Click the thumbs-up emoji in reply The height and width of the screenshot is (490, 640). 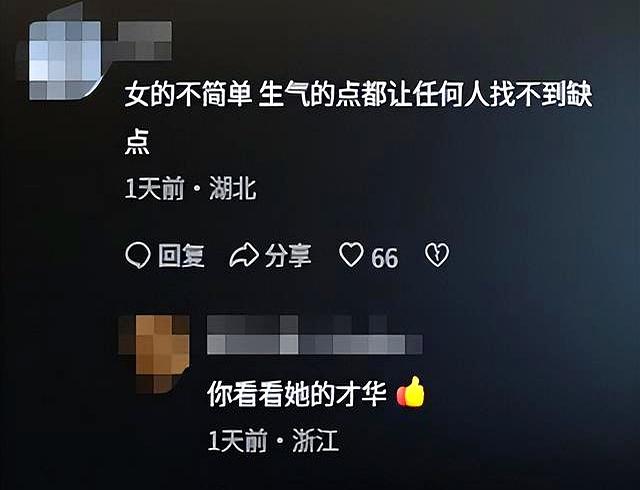point(411,392)
